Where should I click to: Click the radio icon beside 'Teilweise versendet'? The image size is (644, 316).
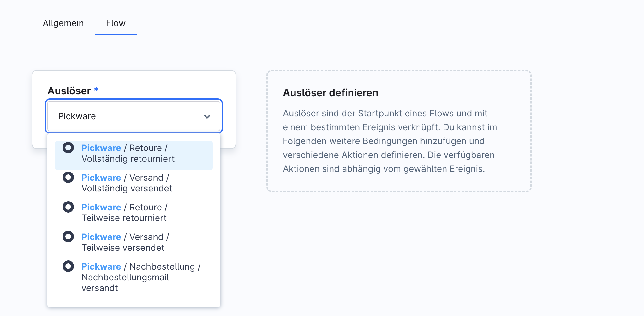(68, 236)
